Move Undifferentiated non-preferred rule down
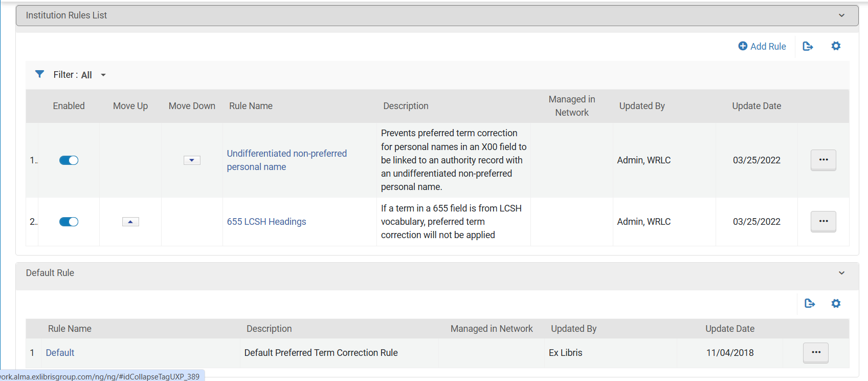 (192, 160)
